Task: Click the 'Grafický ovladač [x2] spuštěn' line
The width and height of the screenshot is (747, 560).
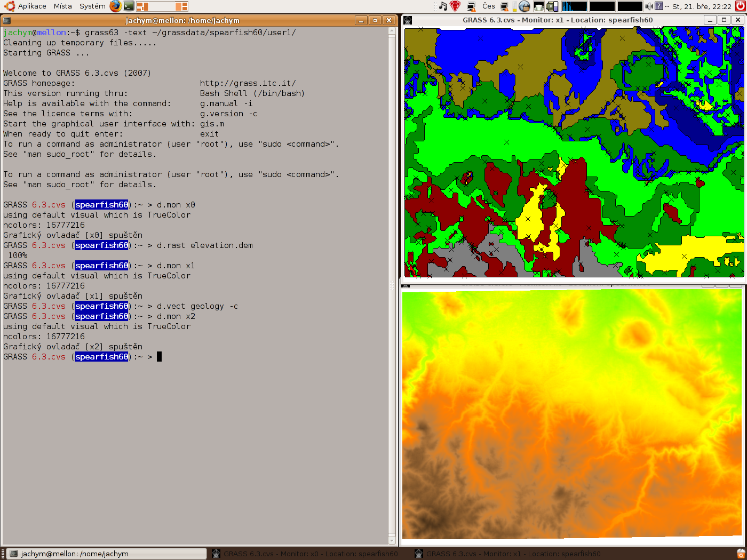Action: point(73,347)
